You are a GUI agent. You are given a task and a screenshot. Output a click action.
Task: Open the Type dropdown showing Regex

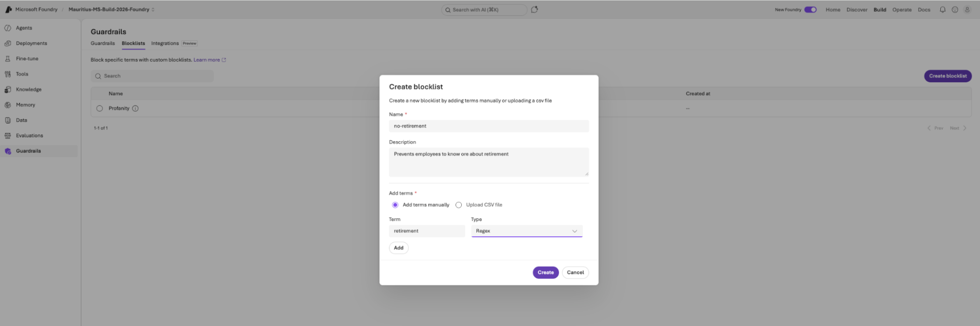click(x=527, y=231)
